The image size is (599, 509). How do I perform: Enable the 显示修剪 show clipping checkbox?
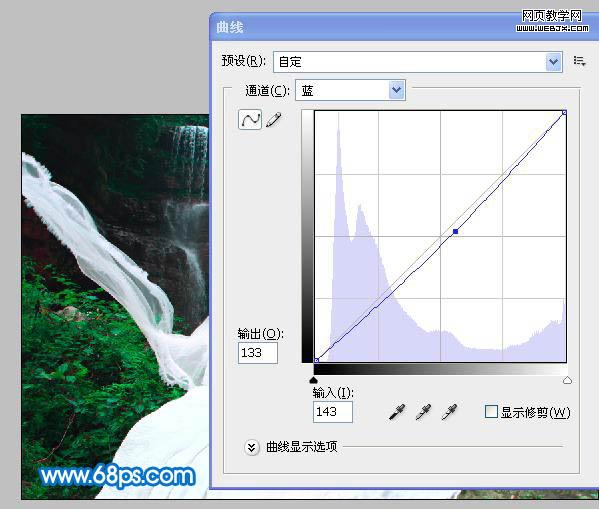491,412
